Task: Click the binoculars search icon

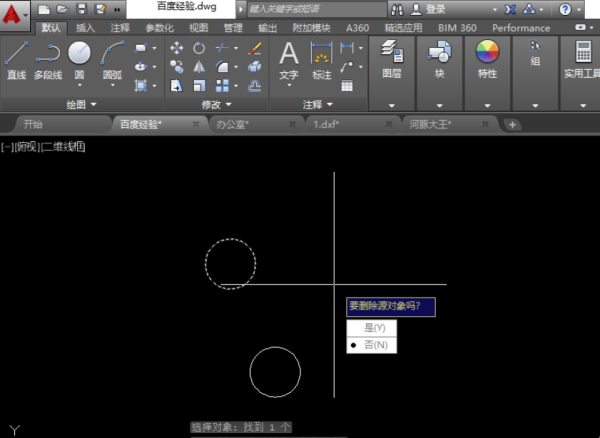Action: [x=397, y=10]
